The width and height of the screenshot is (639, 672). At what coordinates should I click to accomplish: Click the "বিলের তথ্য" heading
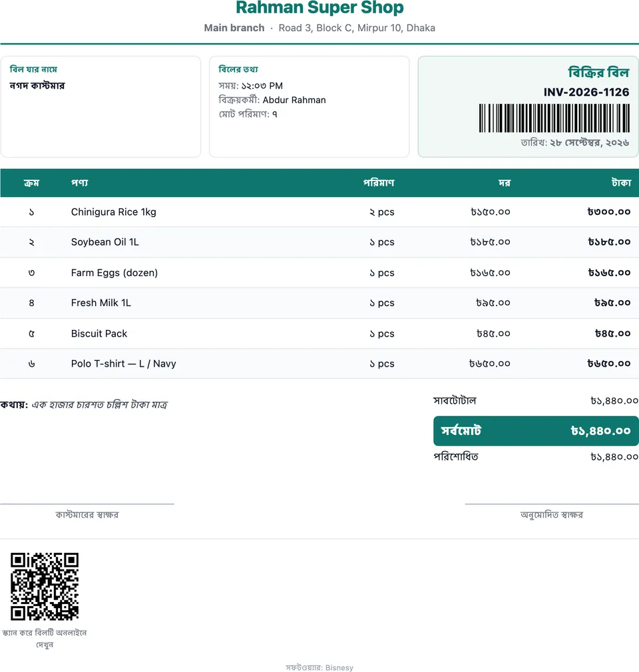[238, 69]
